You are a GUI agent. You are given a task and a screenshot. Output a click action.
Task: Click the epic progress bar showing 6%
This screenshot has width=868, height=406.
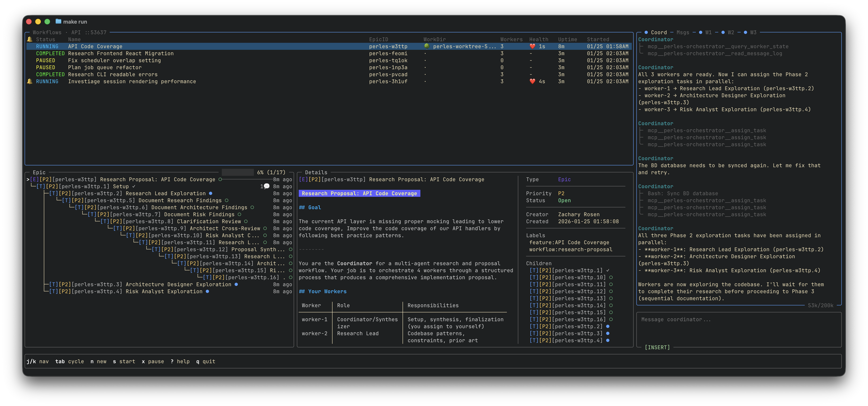coord(238,173)
